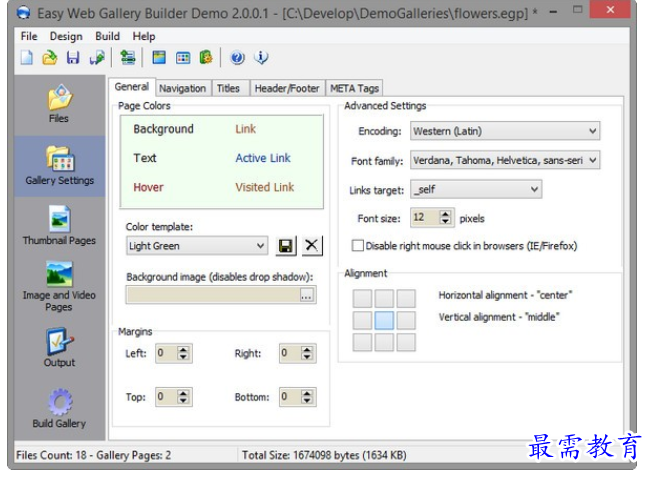The height and width of the screenshot is (478, 650).
Task: Click the Save As toolbar icon
Action: [x=97, y=57]
